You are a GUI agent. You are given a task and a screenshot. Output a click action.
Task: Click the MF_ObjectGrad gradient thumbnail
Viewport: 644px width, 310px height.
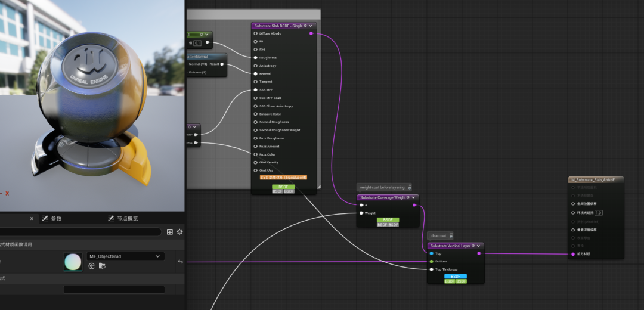[x=73, y=262]
